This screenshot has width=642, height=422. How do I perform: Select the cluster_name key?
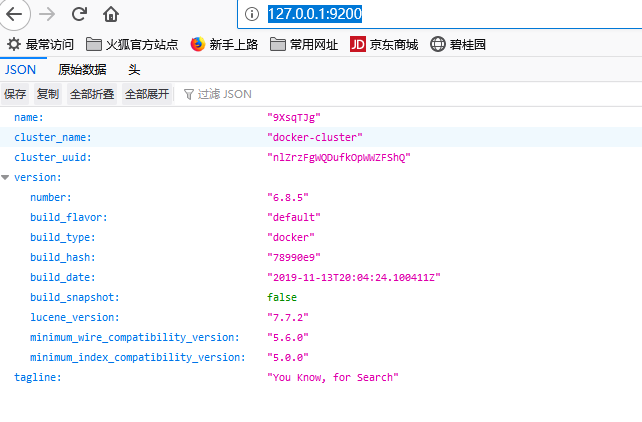(53, 138)
